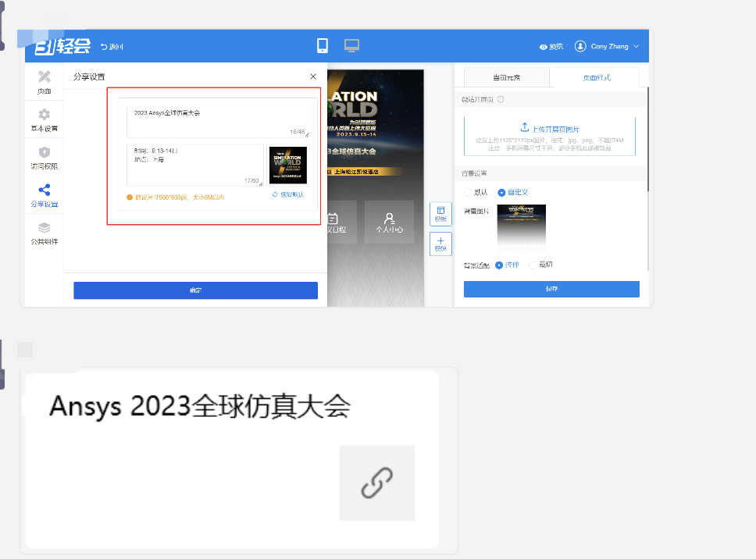Open 公共组件 layers icon in the sidebar

[x=44, y=233]
